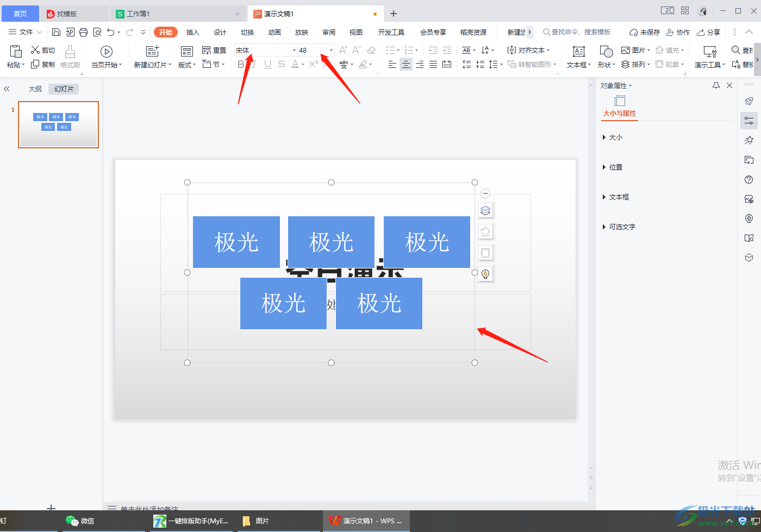This screenshot has width=761, height=532.
Task: Close the 对象属性 panel
Action: (729, 85)
